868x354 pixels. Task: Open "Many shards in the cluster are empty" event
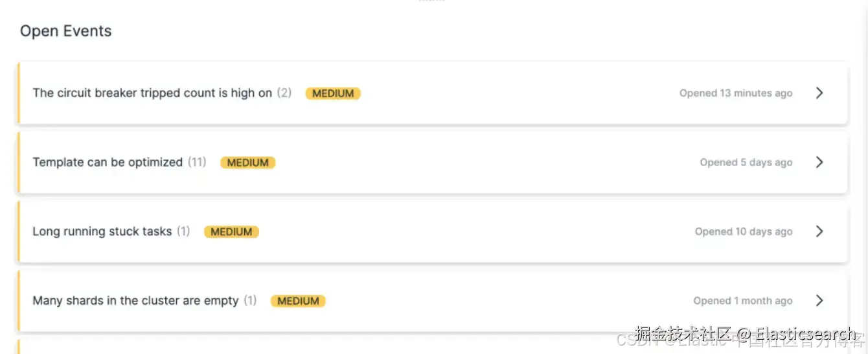[135, 301]
